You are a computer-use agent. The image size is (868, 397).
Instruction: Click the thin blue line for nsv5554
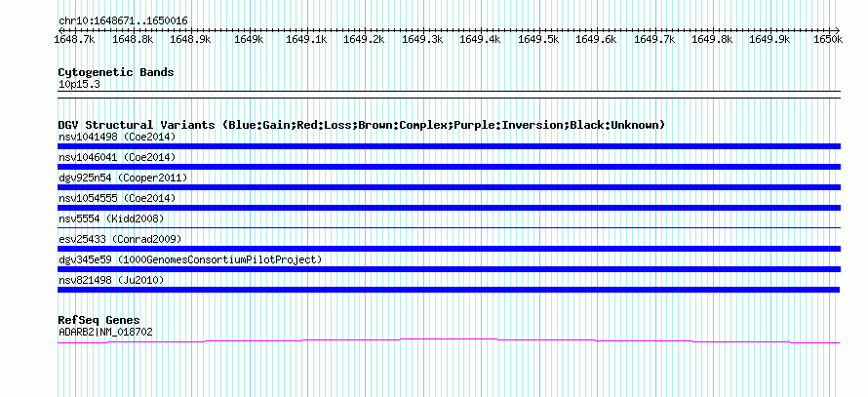(x=449, y=227)
